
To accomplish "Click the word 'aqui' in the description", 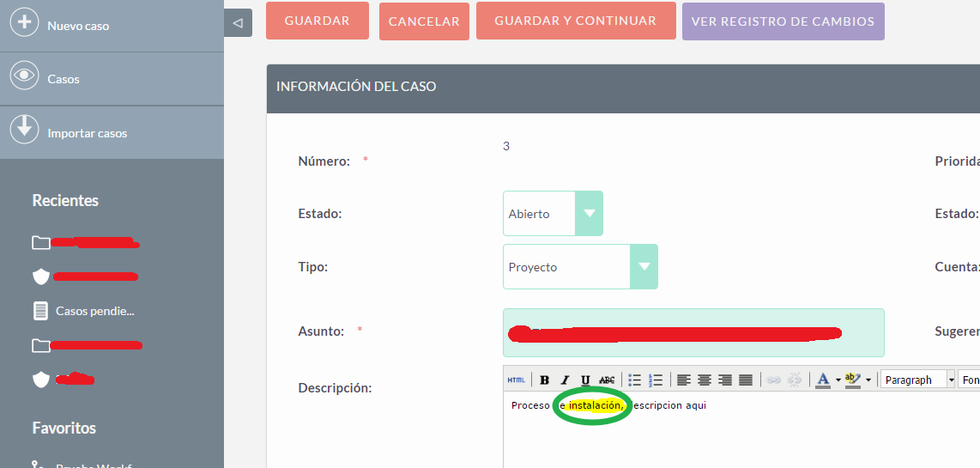I will 696,405.
